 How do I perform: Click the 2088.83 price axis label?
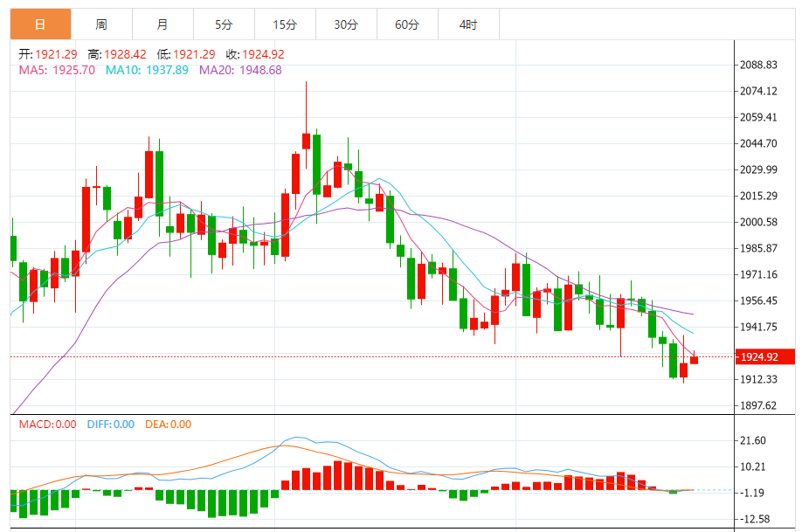pos(758,65)
